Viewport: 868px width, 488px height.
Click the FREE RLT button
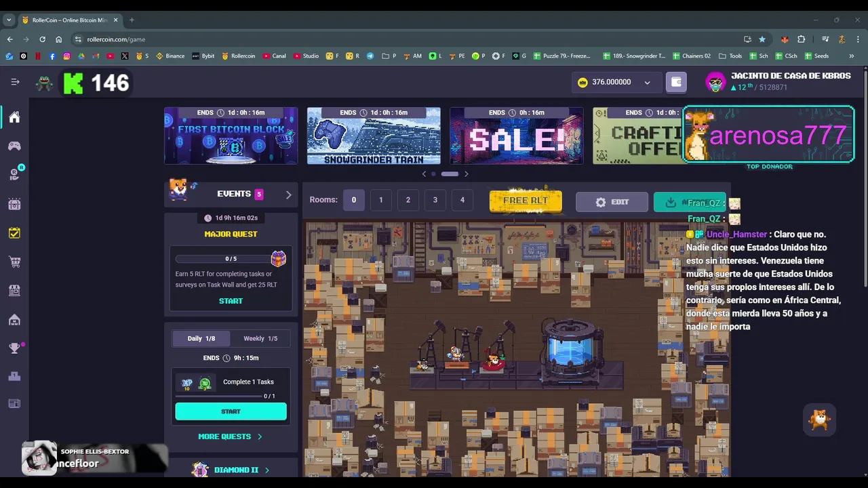pos(526,201)
